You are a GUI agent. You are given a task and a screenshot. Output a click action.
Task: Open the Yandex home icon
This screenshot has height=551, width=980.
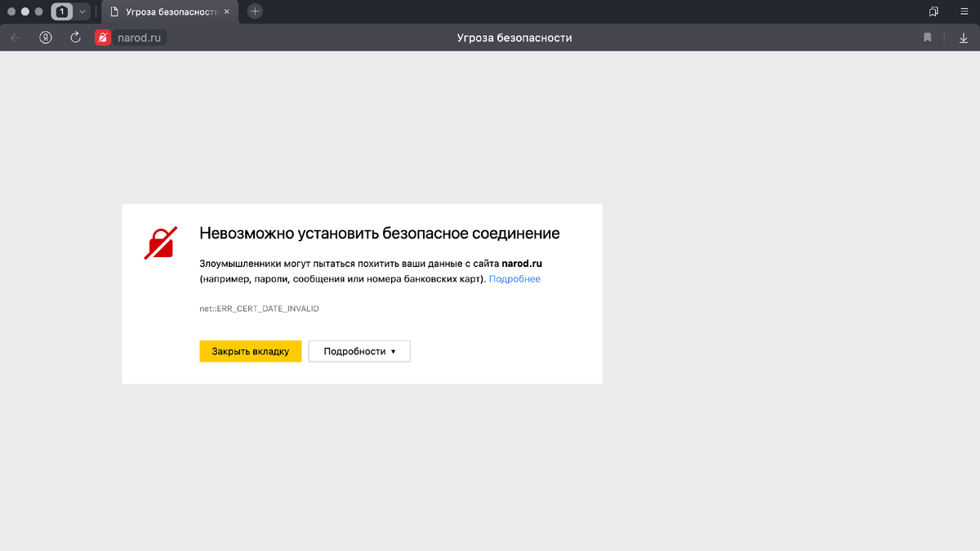(x=47, y=38)
